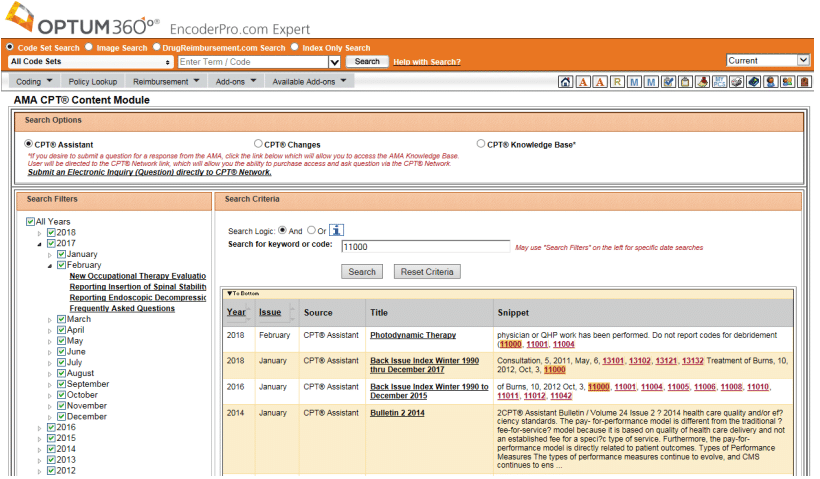820x479 pixels.
Task: Sort results by the Year column
Action: tap(236, 312)
